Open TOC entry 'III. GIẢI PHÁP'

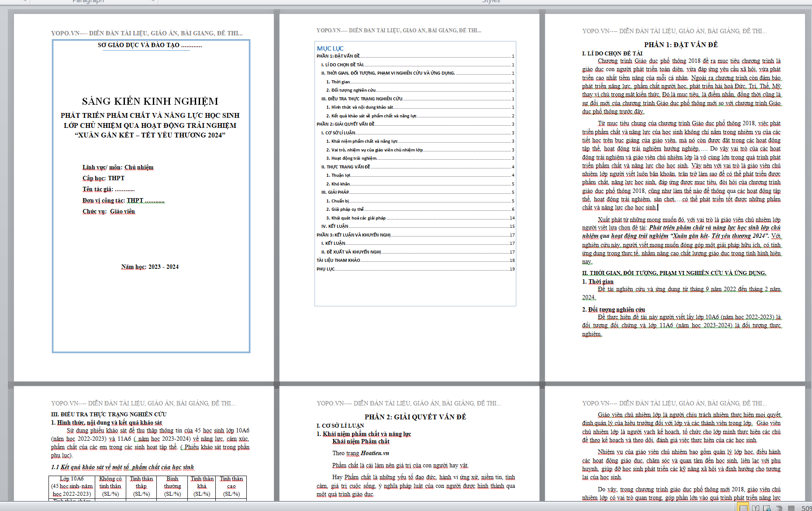tap(418, 192)
